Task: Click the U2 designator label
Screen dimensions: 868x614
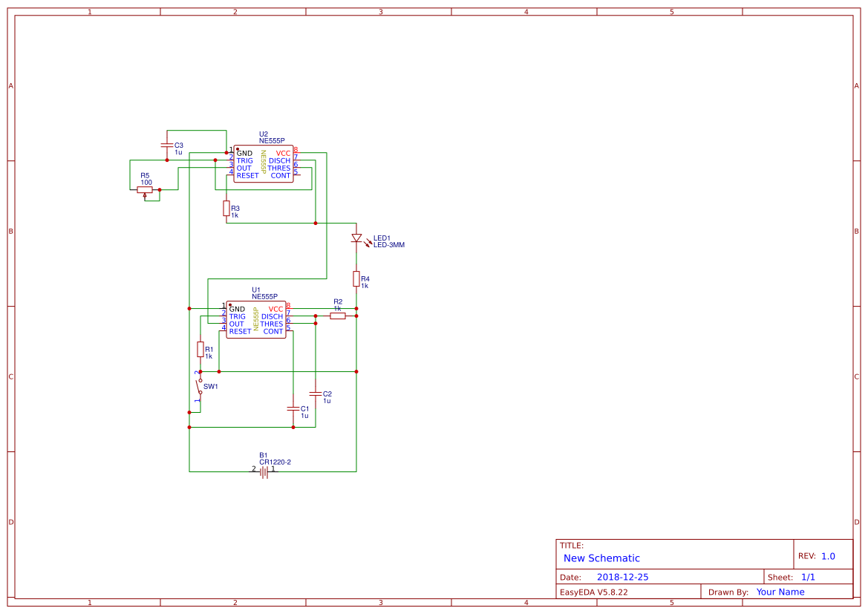Action: tap(264, 134)
